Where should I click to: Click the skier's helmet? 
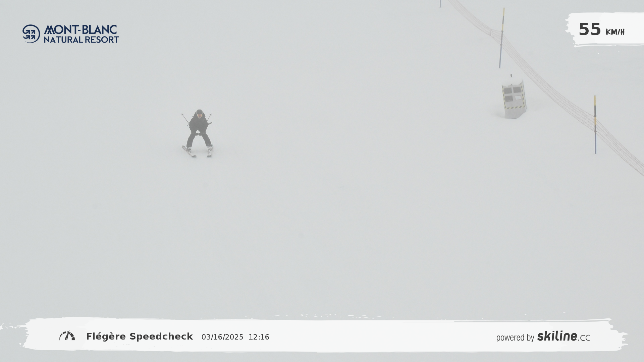[x=200, y=112]
